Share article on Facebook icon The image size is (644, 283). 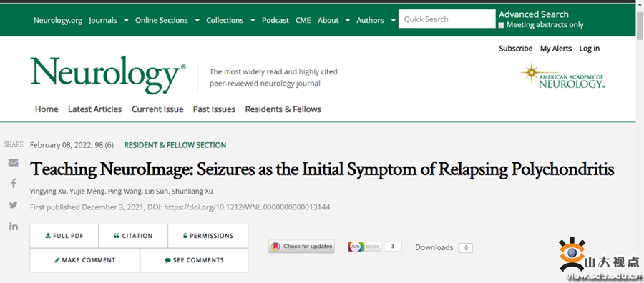13,184
